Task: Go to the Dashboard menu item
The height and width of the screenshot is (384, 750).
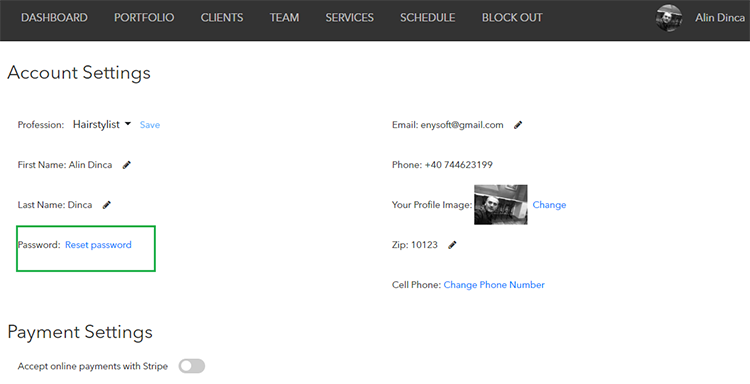Action: click(55, 18)
